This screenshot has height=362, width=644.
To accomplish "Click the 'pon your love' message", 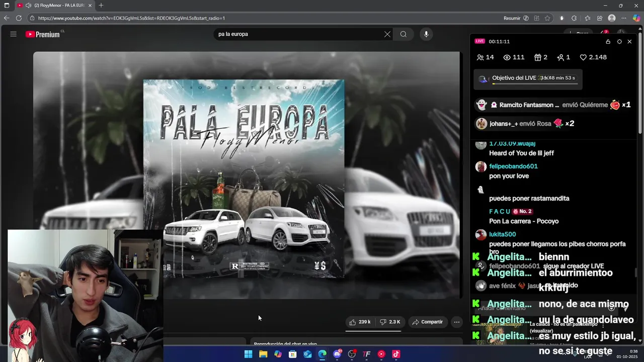I will [x=509, y=176].
